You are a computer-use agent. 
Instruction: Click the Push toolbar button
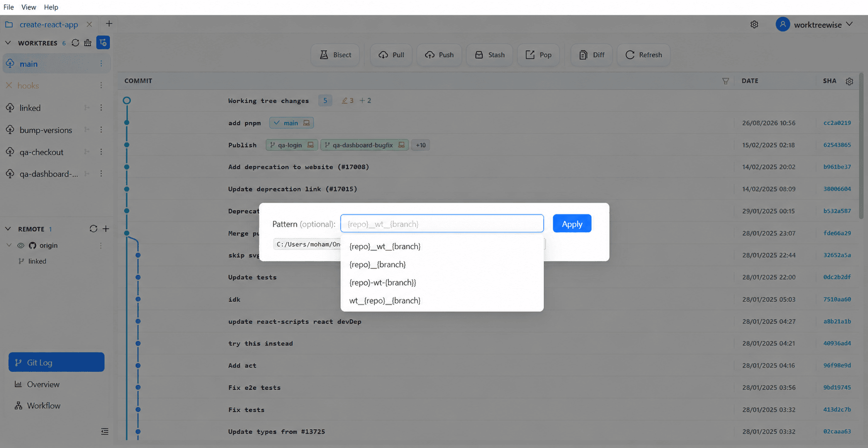coord(439,55)
